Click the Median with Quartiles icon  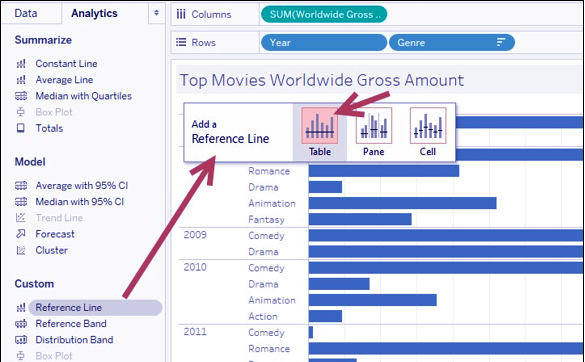point(21,96)
